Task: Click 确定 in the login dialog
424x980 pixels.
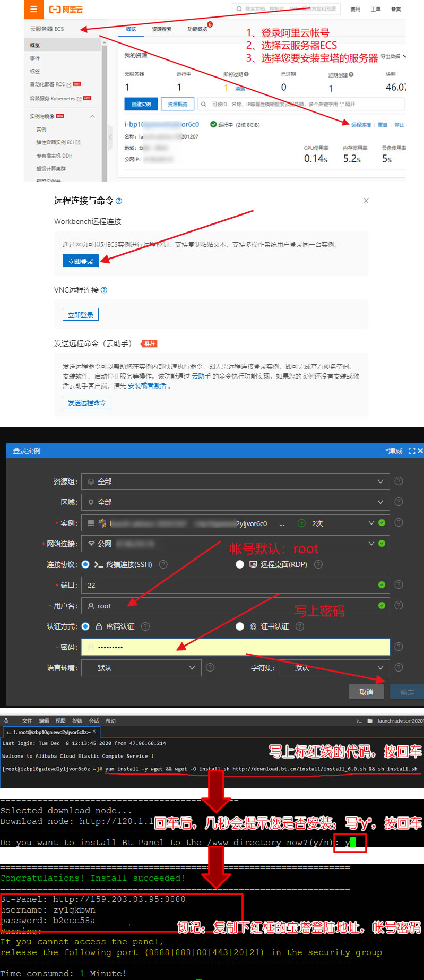Action: click(407, 692)
